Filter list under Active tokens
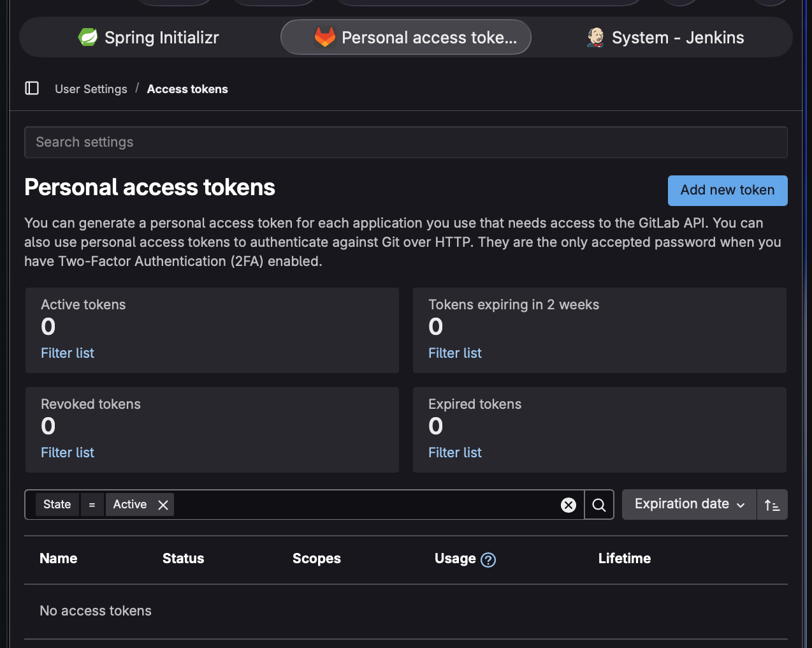 (68, 353)
